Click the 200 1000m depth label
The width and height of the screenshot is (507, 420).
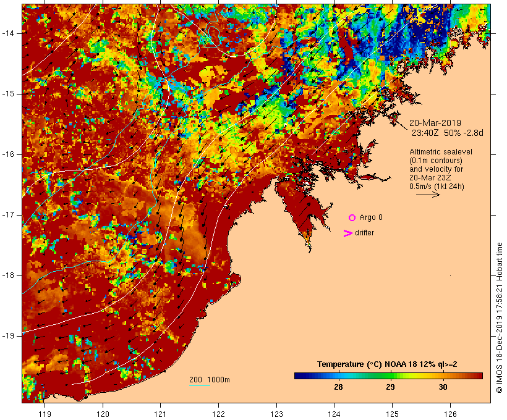[210, 380]
